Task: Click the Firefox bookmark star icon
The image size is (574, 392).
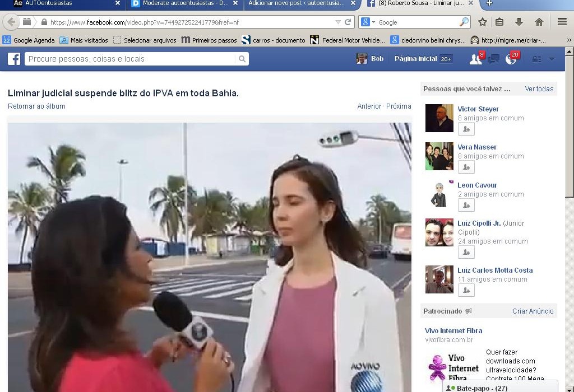Action: [482, 22]
